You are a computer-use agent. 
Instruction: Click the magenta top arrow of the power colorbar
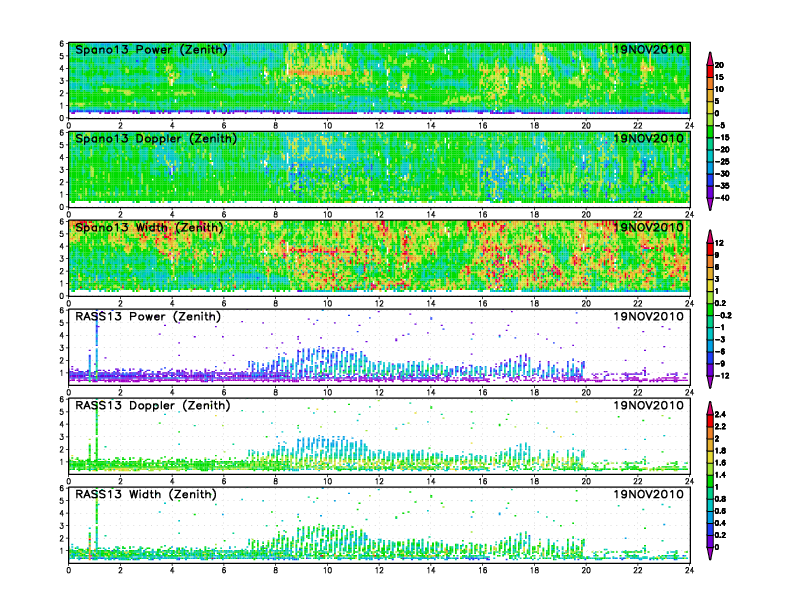710,59
